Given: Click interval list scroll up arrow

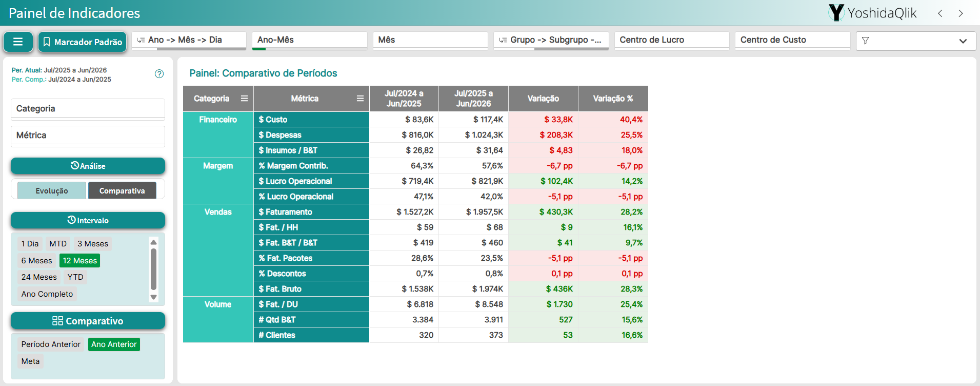Looking at the screenshot, I should tap(153, 242).
